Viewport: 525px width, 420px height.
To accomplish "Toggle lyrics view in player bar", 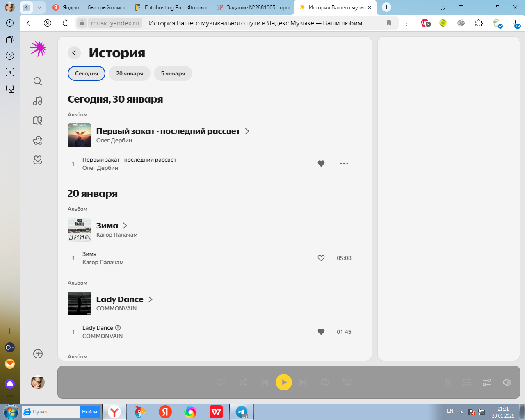I will (x=448, y=382).
